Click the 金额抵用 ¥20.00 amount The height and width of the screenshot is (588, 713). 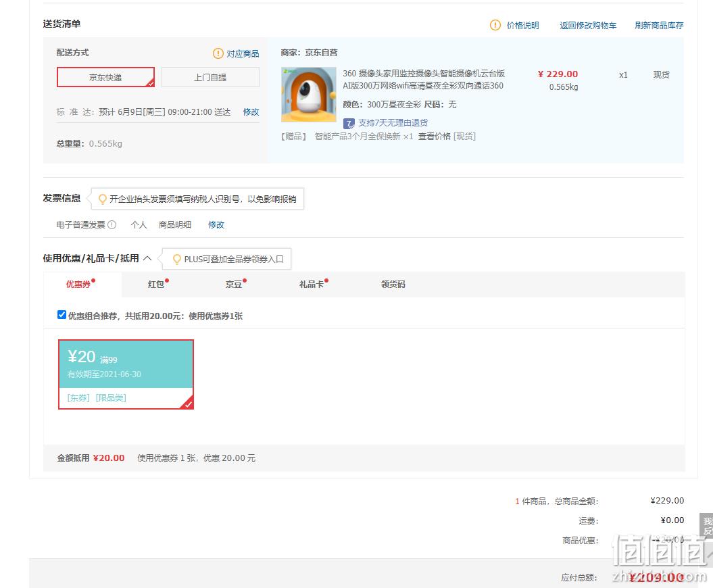(x=109, y=458)
